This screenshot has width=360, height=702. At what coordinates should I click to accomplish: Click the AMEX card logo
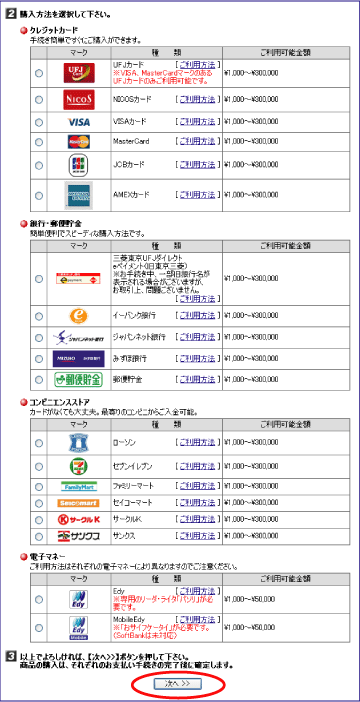[x=79, y=195]
